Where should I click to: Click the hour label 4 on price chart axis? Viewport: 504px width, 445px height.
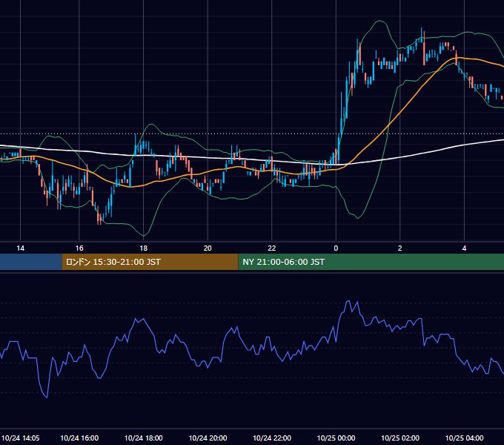pos(464,248)
